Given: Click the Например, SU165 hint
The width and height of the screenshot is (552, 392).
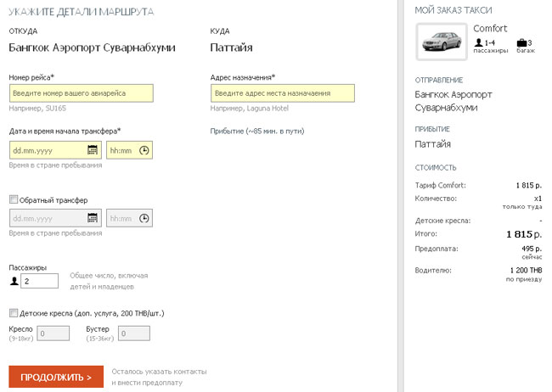Looking at the screenshot, I should tap(37, 109).
